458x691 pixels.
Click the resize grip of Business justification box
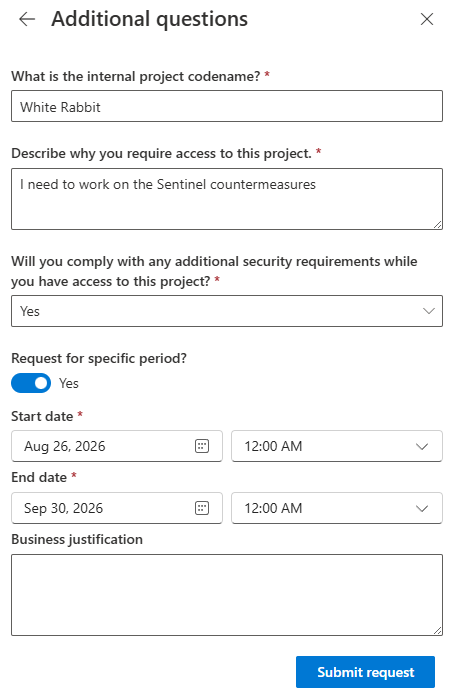pyautogui.click(x=437, y=630)
